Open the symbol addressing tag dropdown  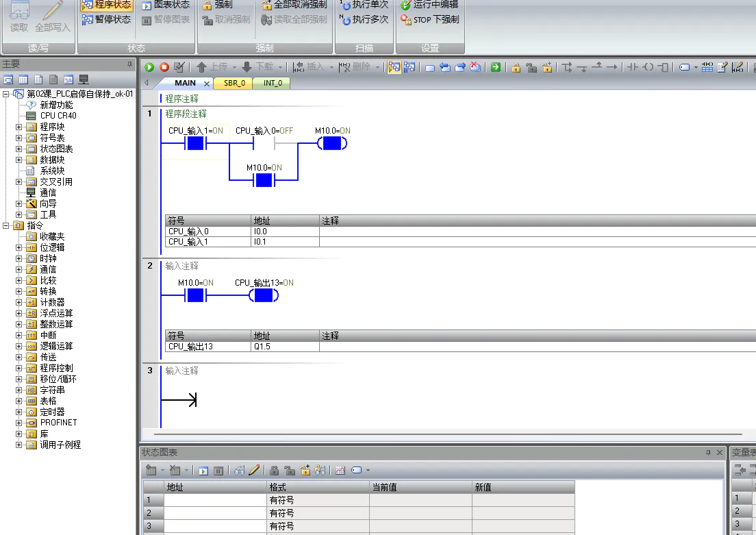tap(696, 68)
